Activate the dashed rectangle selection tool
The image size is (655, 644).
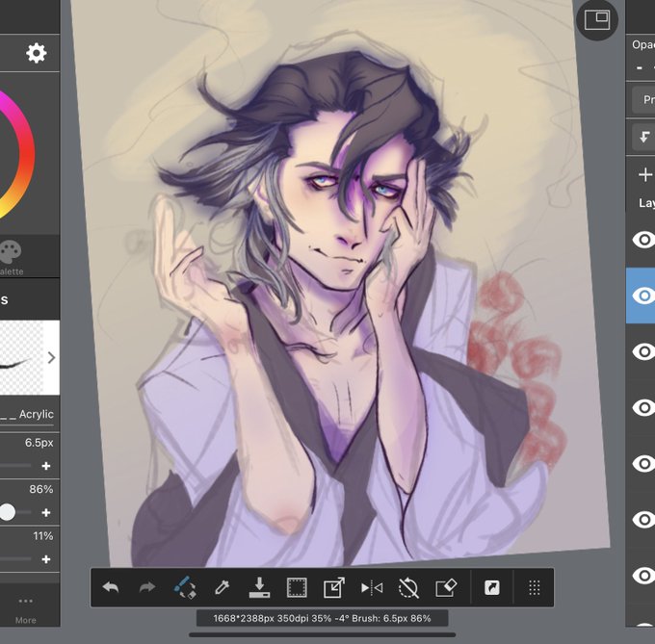coord(297,587)
